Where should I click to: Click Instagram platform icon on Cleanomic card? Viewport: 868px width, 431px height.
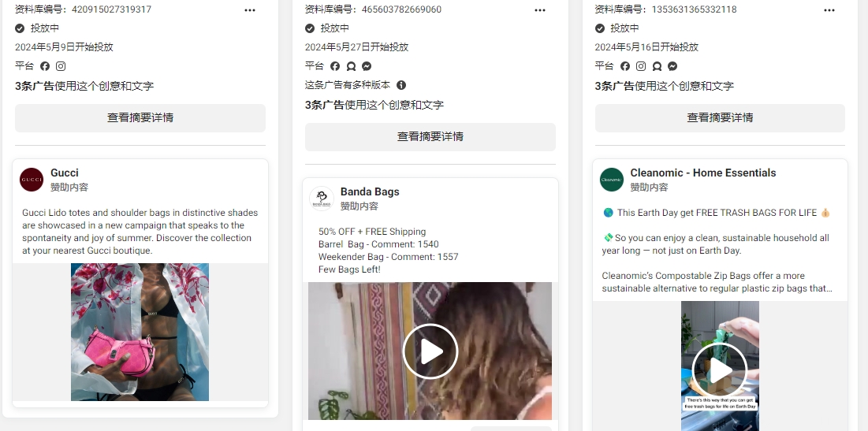pyautogui.click(x=641, y=66)
